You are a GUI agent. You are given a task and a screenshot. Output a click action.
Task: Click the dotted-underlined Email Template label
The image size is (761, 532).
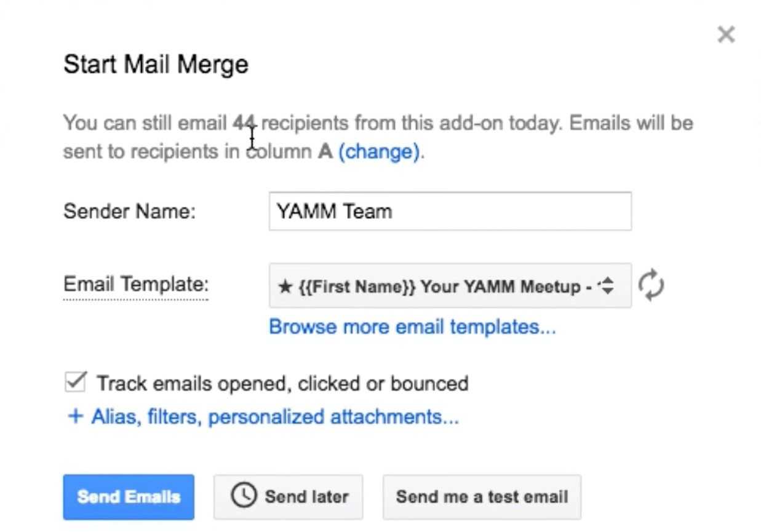(136, 284)
